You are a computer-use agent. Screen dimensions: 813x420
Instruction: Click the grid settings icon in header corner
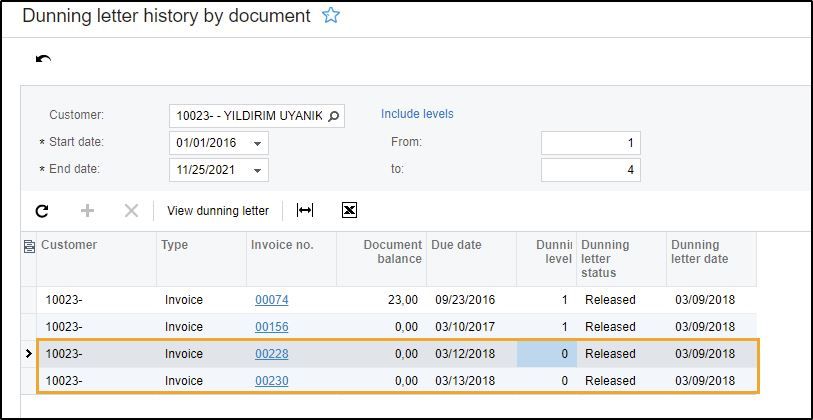pyautogui.click(x=28, y=246)
